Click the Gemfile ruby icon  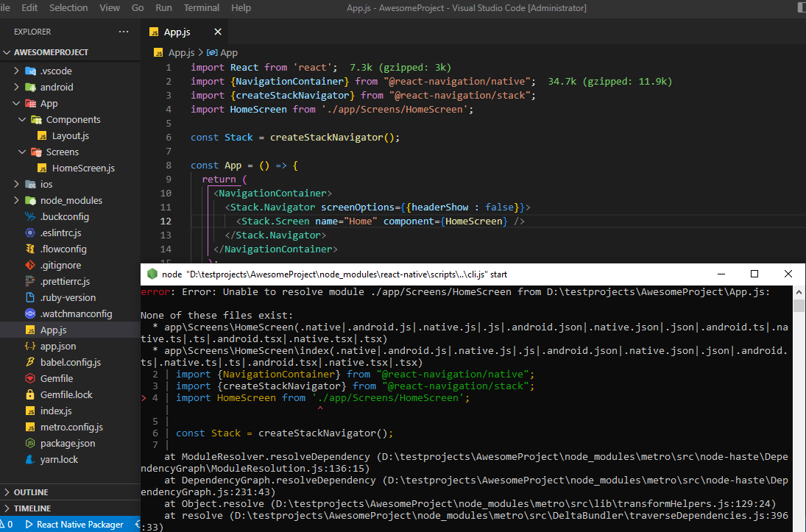(x=30, y=379)
